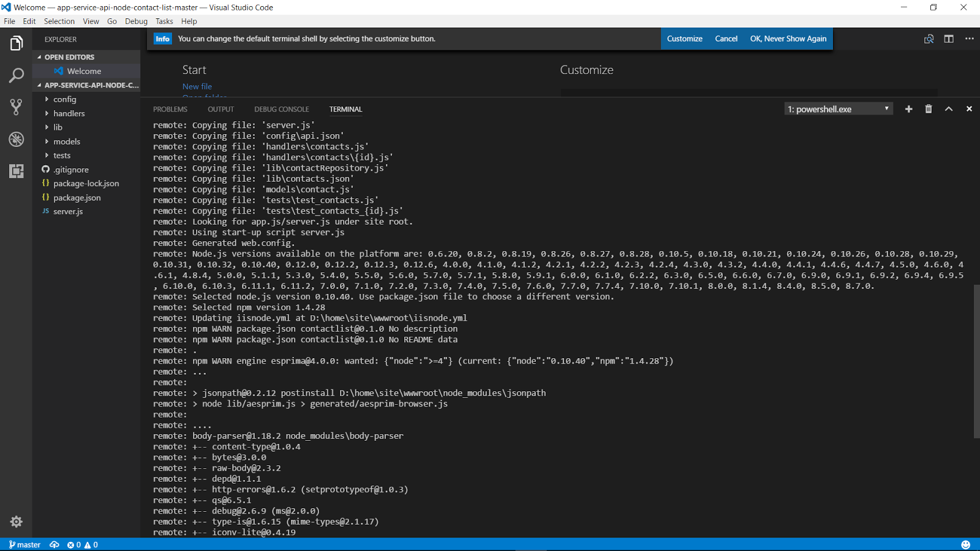Open the powershell.exe terminal dropdown
The image size is (980, 551).
click(x=838, y=109)
